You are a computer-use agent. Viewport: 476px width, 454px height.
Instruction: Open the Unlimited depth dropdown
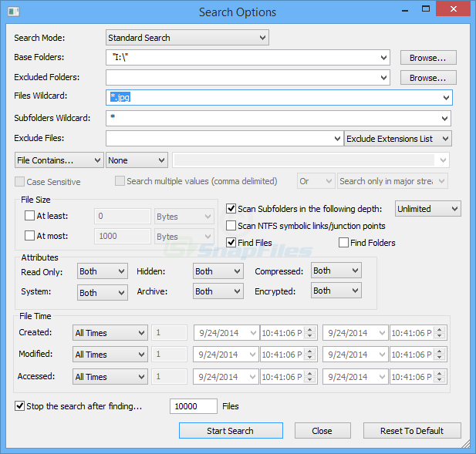427,209
